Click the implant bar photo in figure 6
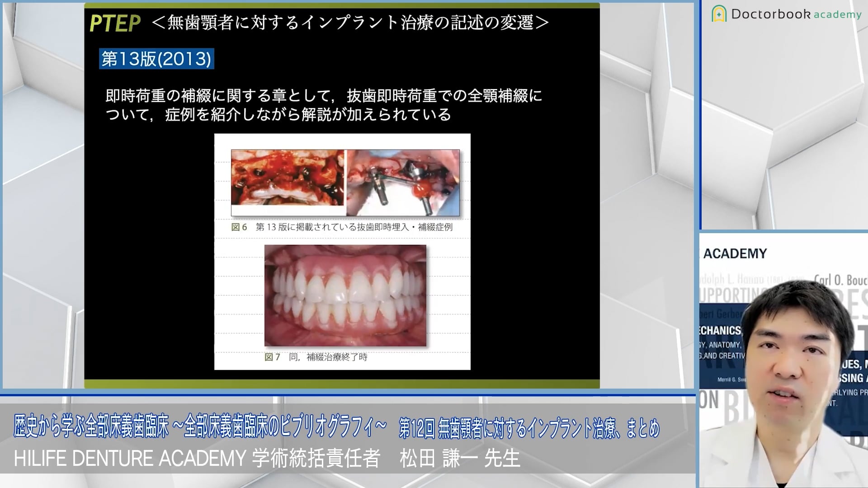This screenshot has width=868, height=488. point(403,183)
